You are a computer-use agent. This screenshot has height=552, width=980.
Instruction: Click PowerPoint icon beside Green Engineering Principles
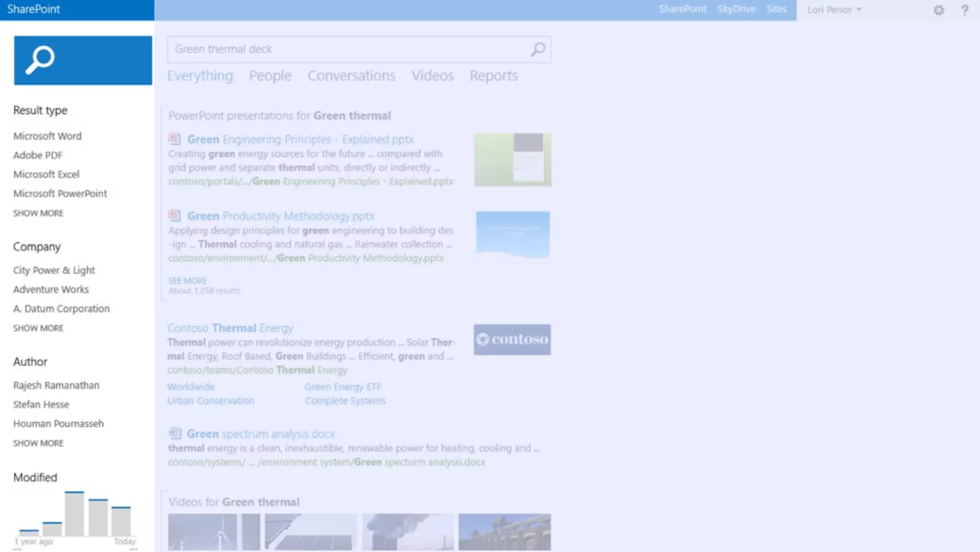coord(175,139)
